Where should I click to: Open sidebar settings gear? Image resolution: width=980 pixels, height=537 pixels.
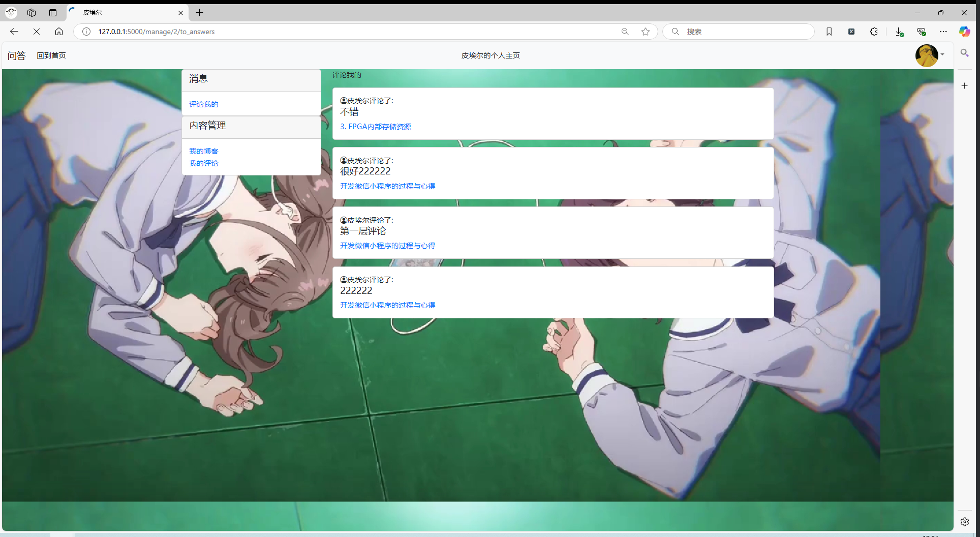point(965,522)
